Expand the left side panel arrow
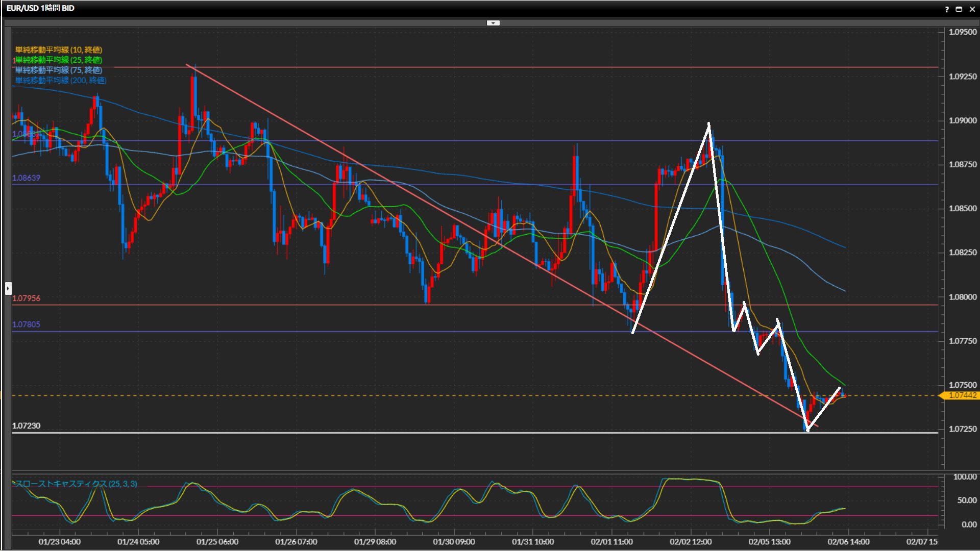The image size is (980, 551). [8, 289]
